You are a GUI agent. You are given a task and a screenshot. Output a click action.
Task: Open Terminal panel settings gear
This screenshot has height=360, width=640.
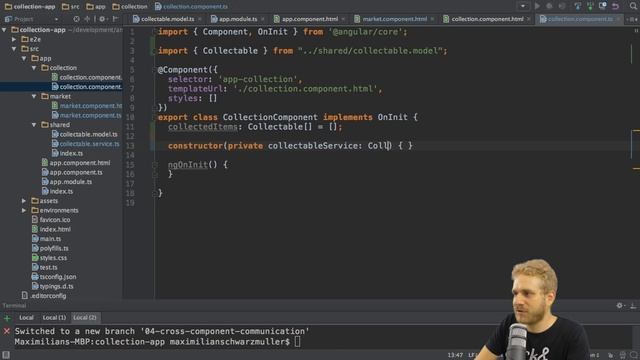(x=620, y=305)
